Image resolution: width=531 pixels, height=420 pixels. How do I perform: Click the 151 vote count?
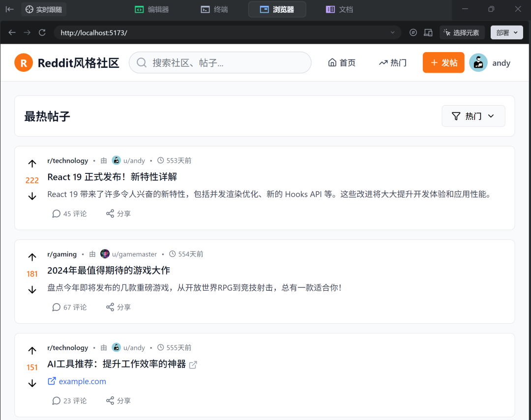32,367
